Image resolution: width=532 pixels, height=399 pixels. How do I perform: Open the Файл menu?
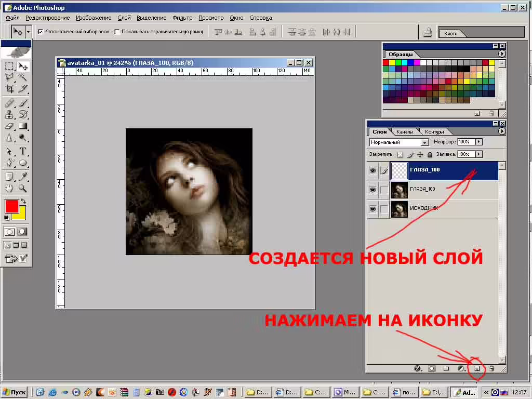[x=13, y=18]
